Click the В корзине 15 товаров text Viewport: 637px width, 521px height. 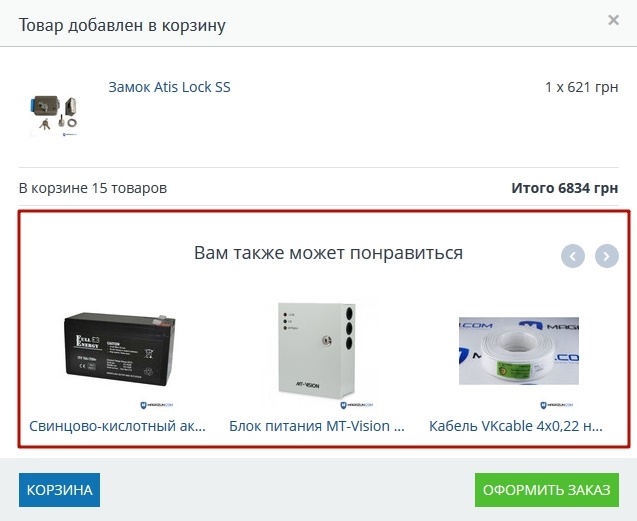pos(93,188)
